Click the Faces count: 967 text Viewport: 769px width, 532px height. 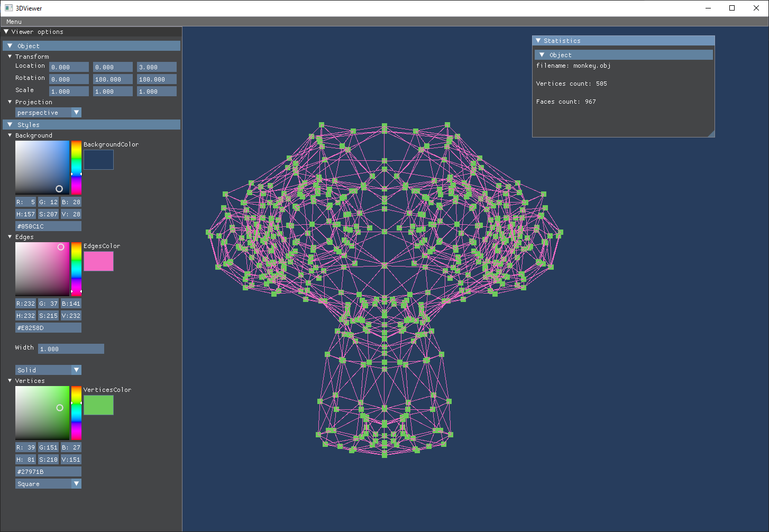[x=566, y=102]
